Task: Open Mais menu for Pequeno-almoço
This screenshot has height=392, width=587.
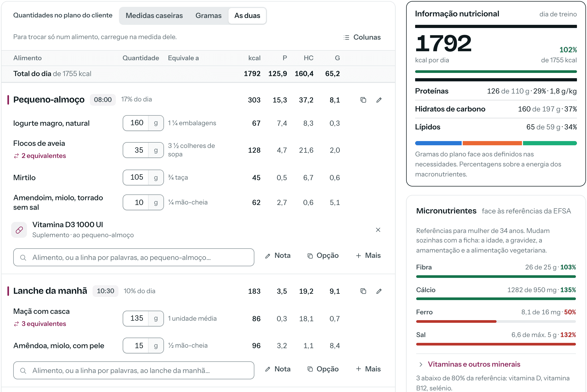Action: tap(368, 255)
